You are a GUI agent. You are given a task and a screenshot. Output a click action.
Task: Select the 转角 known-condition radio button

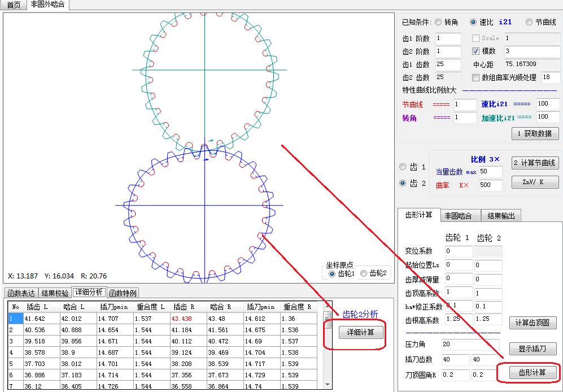click(438, 23)
